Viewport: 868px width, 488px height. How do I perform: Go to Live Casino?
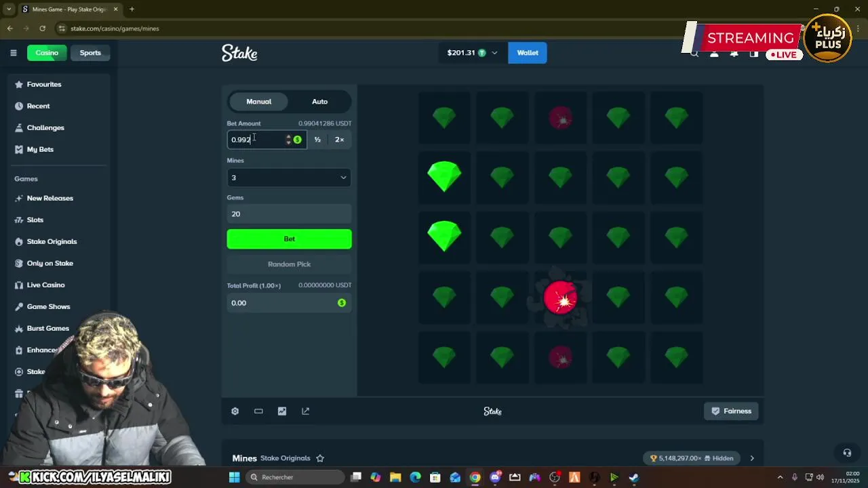click(45, 285)
